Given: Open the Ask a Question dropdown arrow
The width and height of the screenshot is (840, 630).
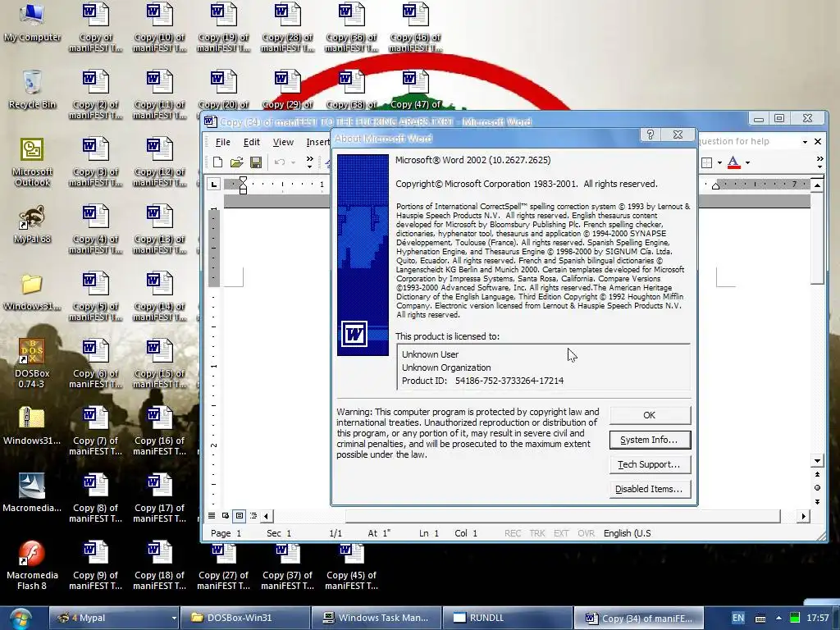Looking at the screenshot, I should coord(805,142).
